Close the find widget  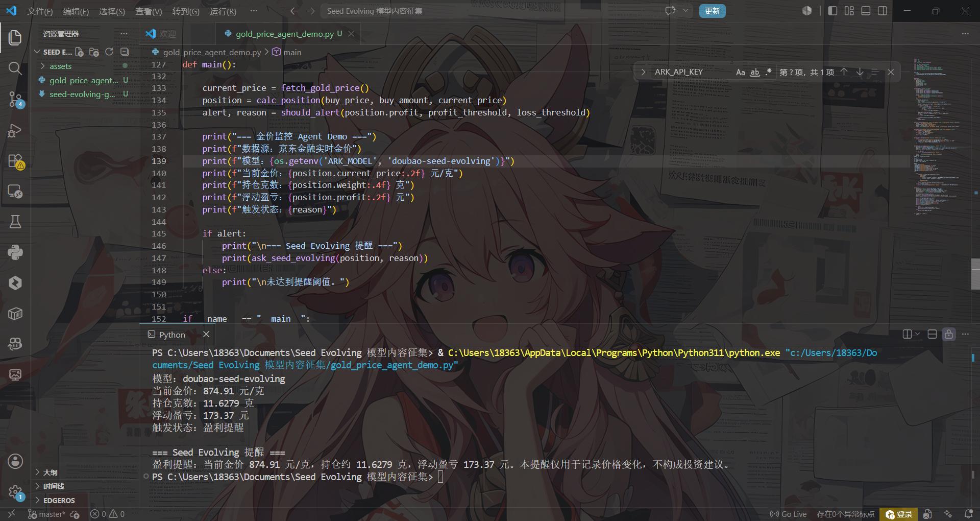[x=891, y=72]
